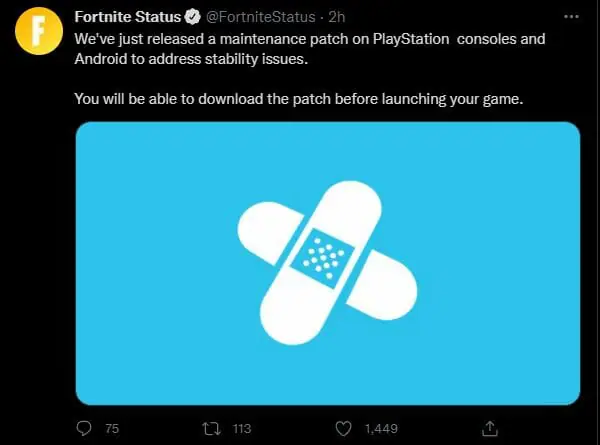Click the verified badge next to Fortnite Status

[193, 17]
